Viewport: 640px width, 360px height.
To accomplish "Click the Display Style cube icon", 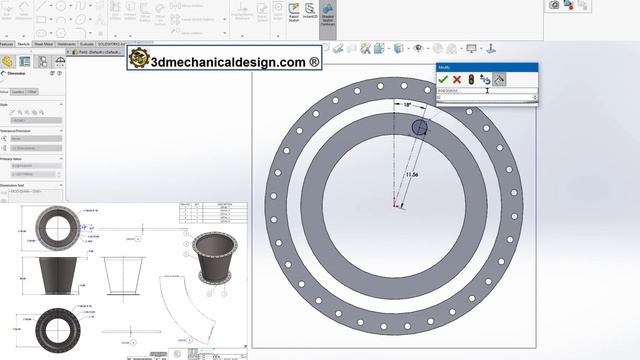I will click(x=398, y=49).
